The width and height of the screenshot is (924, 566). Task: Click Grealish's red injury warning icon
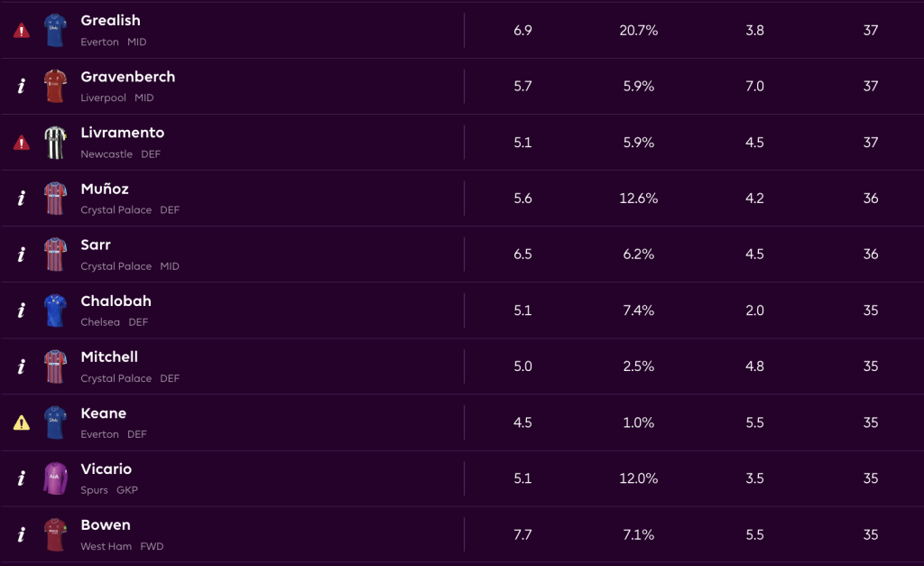pos(21,31)
